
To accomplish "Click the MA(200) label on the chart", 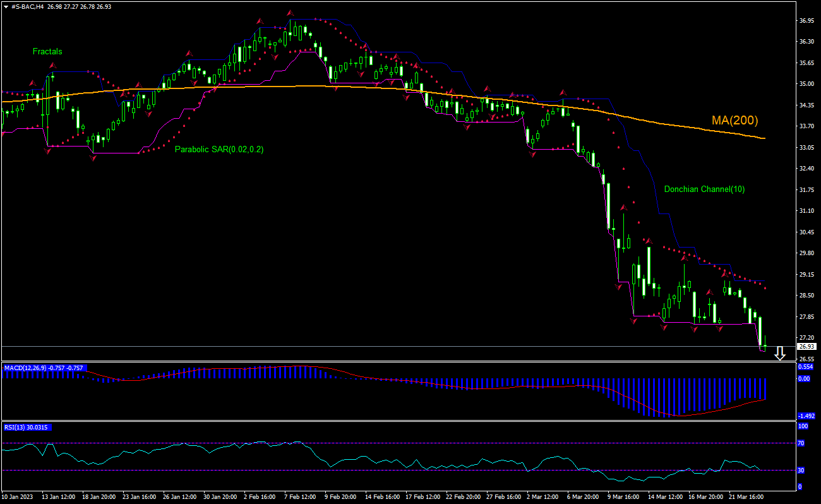I will click(734, 119).
